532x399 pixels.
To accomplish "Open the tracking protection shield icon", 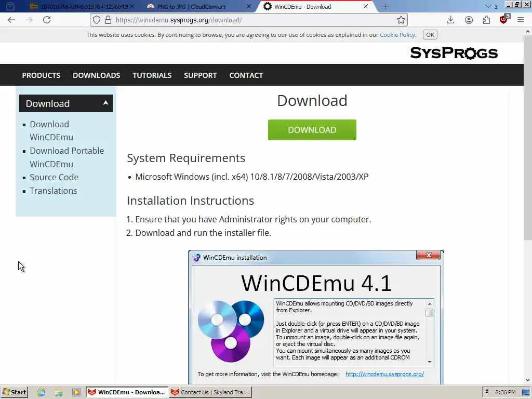I will click(x=96, y=20).
